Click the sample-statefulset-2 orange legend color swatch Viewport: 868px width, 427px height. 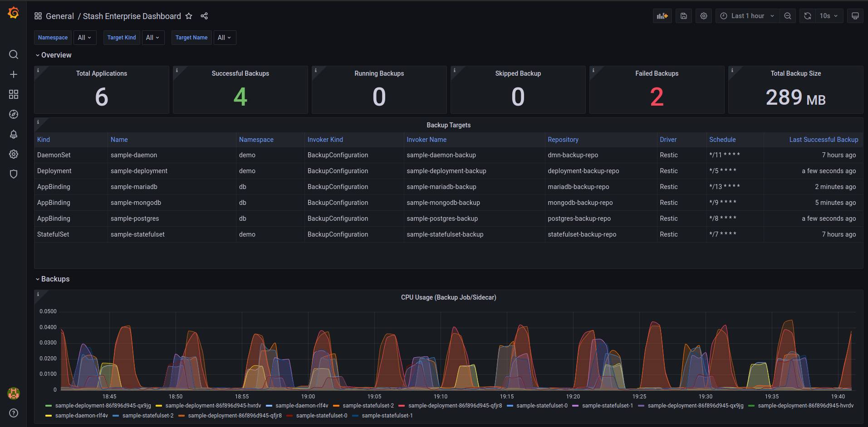tap(336, 406)
